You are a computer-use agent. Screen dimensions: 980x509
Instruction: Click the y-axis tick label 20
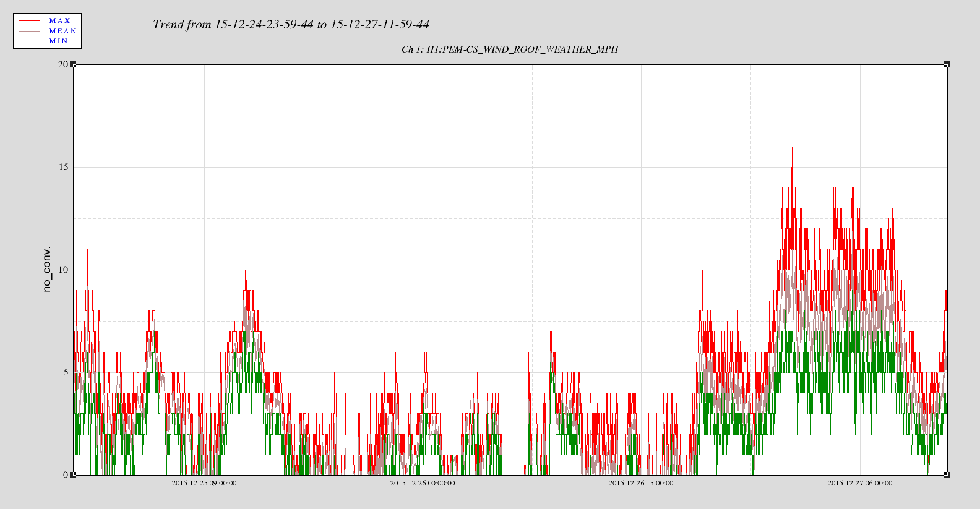[63, 64]
